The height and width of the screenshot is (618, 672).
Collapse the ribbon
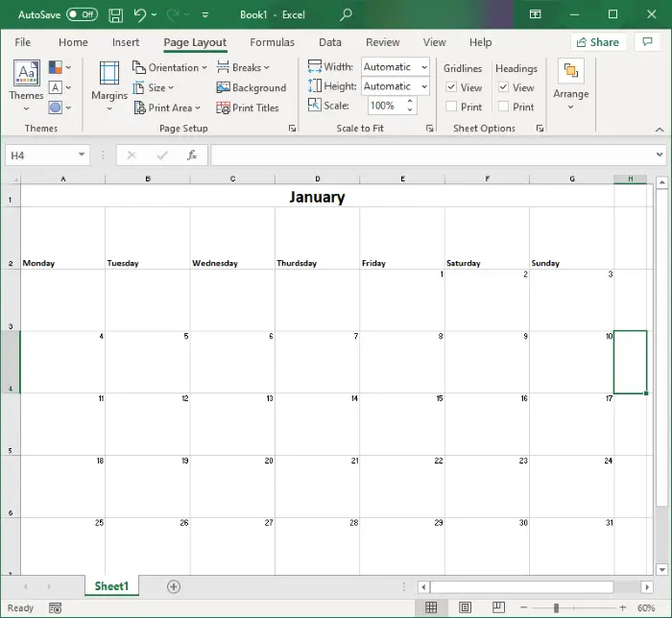coord(660,130)
